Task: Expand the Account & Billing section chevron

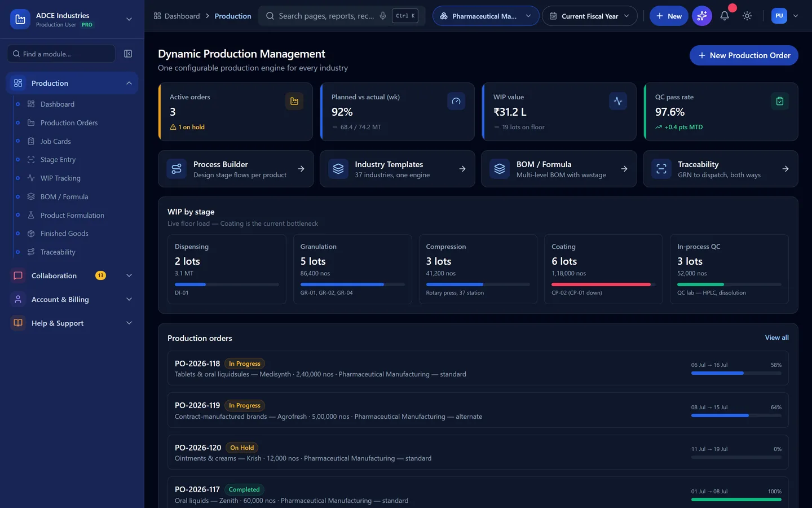Action: 129,299
